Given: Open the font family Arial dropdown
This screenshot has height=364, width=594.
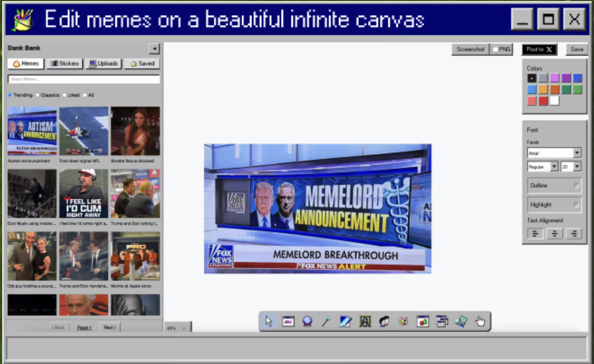Looking at the screenshot, I should [554, 153].
